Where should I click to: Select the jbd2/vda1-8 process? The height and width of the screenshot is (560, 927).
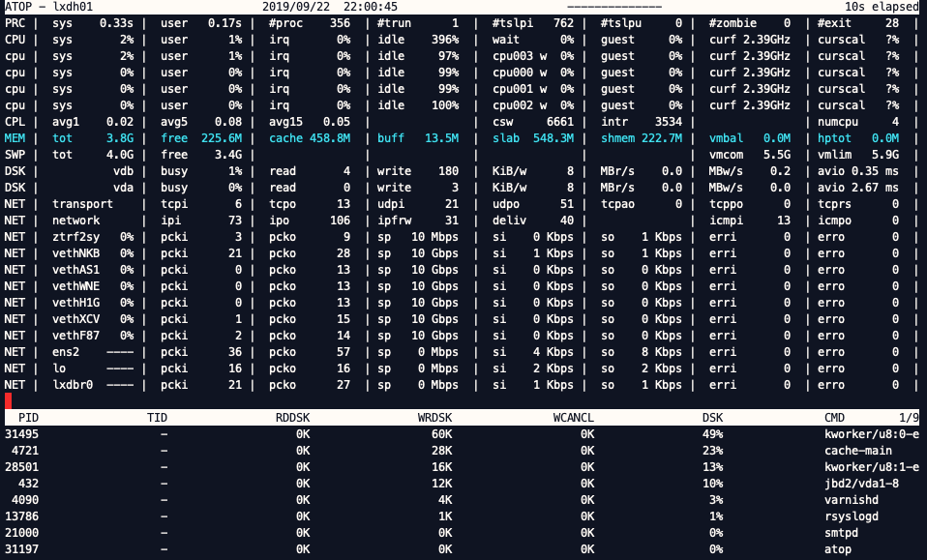(x=861, y=484)
